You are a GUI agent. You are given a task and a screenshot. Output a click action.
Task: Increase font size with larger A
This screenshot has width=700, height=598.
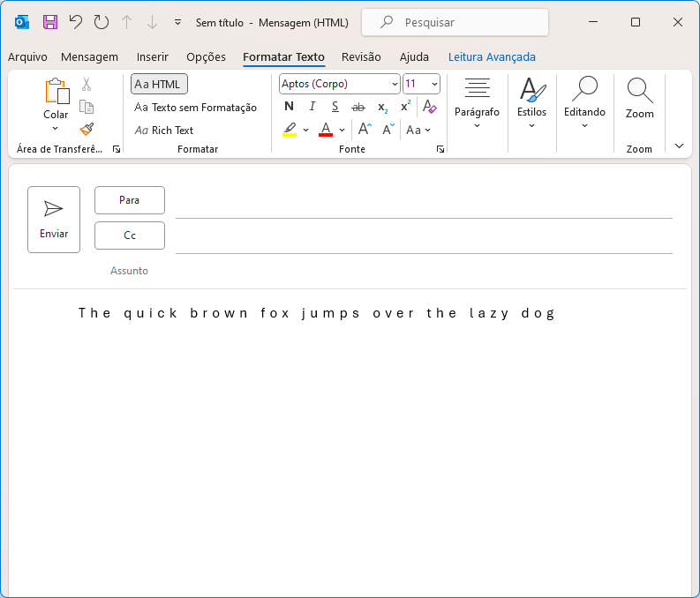click(x=365, y=130)
